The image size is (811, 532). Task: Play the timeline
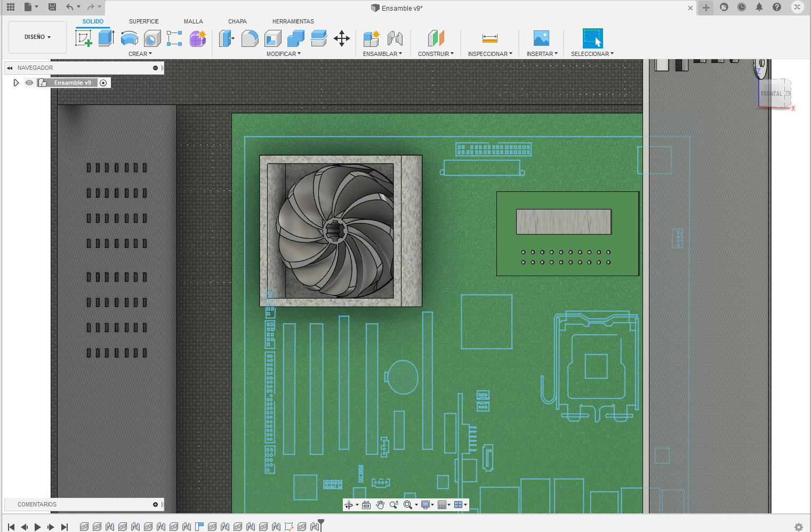coord(37,527)
